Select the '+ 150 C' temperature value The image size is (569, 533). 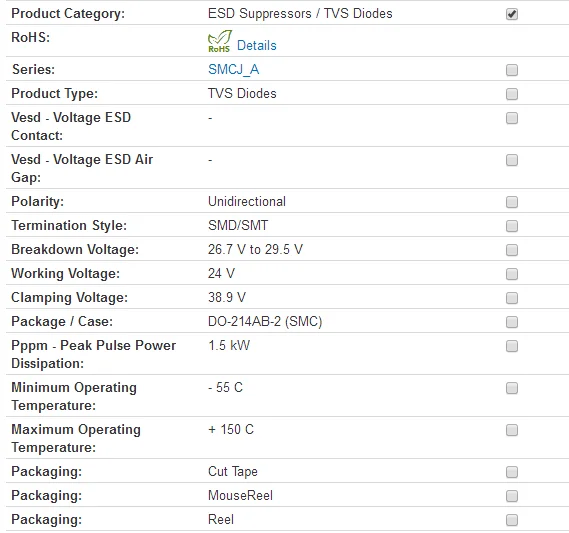point(231,429)
